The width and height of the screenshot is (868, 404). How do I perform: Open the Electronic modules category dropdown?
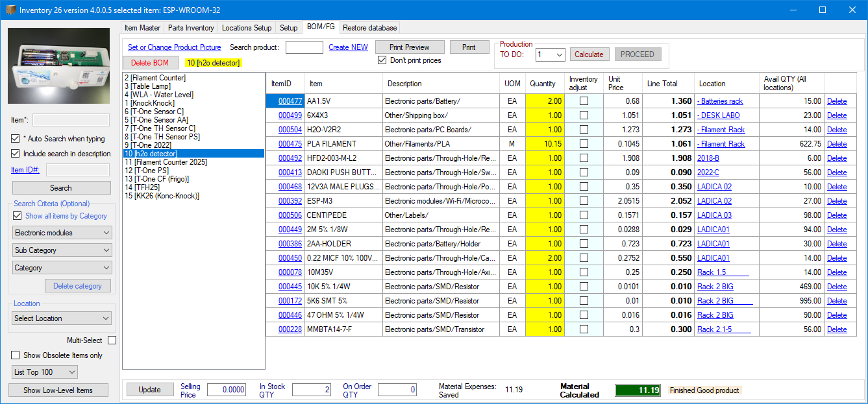(x=62, y=233)
